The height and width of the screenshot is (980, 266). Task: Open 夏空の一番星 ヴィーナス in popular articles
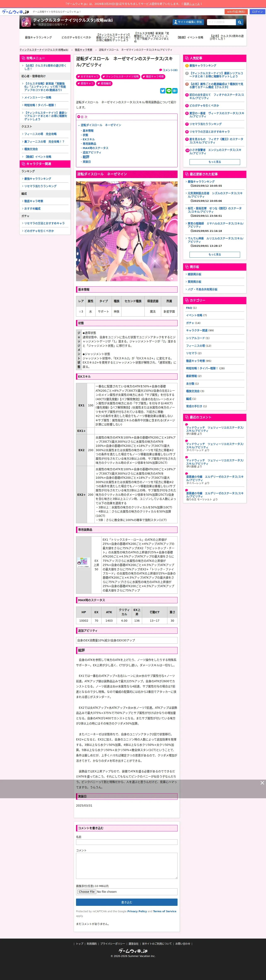point(216,115)
